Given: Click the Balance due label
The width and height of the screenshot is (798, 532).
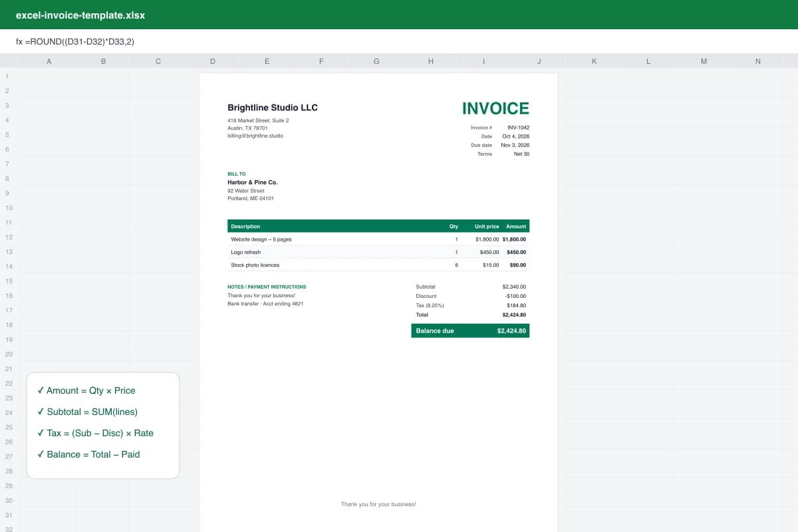Looking at the screenshot, I should pos(435,331).
